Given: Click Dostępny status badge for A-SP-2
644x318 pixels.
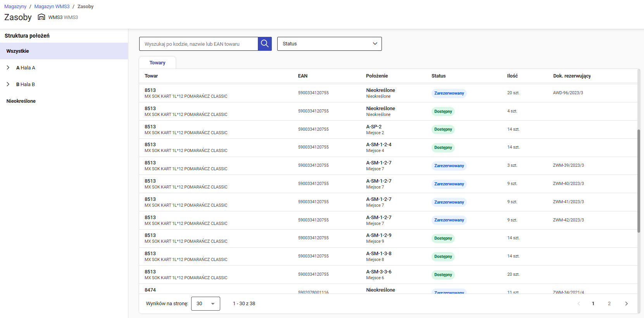Looking at the screenshot, I should 443,130.
